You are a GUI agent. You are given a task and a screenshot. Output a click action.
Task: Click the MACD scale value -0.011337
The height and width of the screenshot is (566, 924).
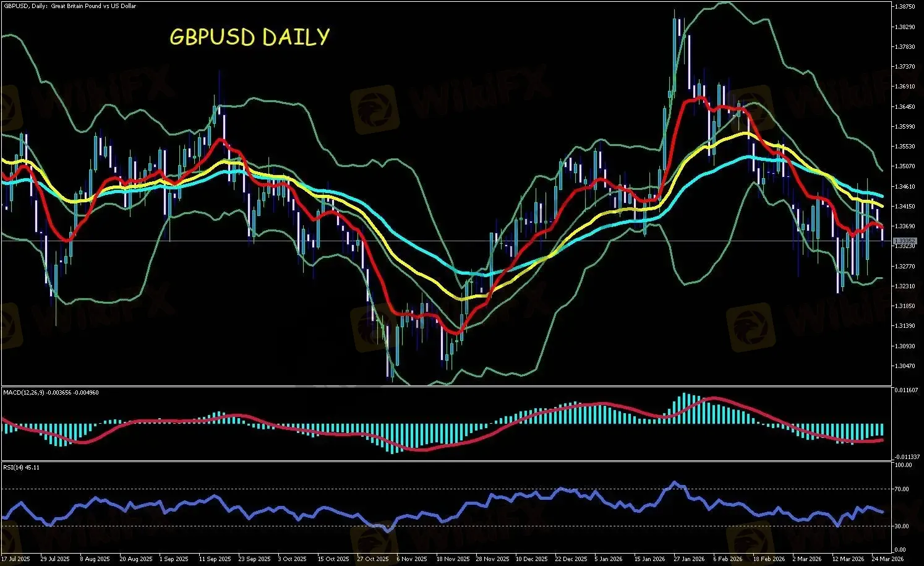click(x=906, y=458)
